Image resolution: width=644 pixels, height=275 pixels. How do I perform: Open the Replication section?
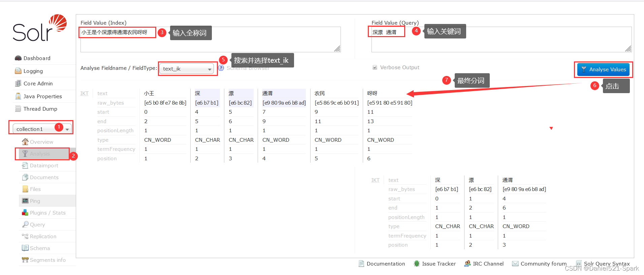pos(43,236)
